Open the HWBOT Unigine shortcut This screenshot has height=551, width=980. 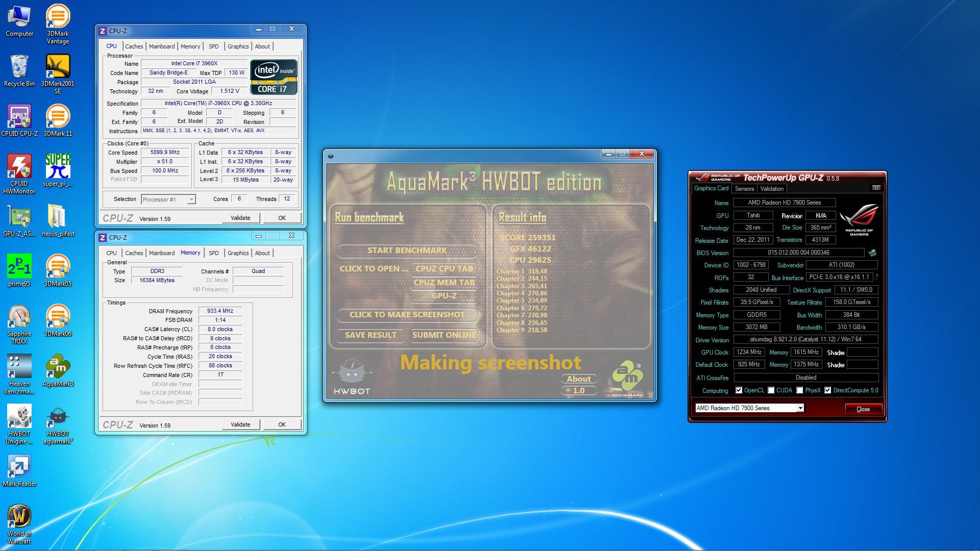point(19,424)
